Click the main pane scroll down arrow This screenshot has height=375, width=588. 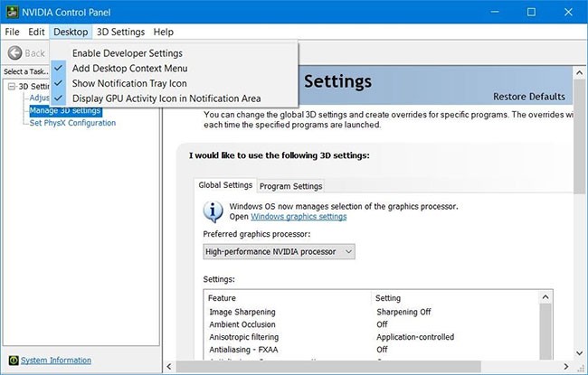point(579,353)
